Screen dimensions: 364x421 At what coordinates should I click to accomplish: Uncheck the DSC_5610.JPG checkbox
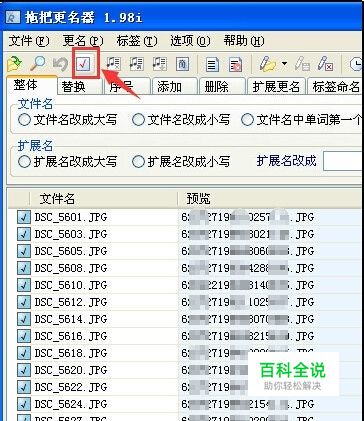[x=24, y=285]
